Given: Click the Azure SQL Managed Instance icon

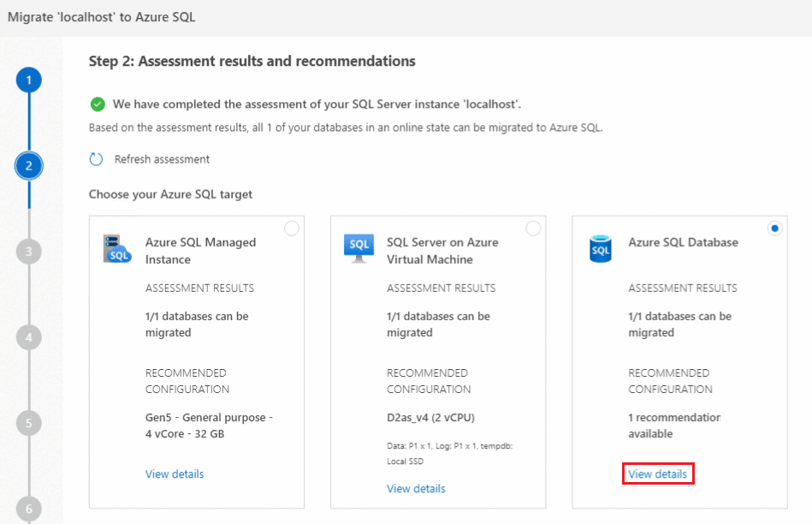Looking at the screenshot, I should pos(117,248).
